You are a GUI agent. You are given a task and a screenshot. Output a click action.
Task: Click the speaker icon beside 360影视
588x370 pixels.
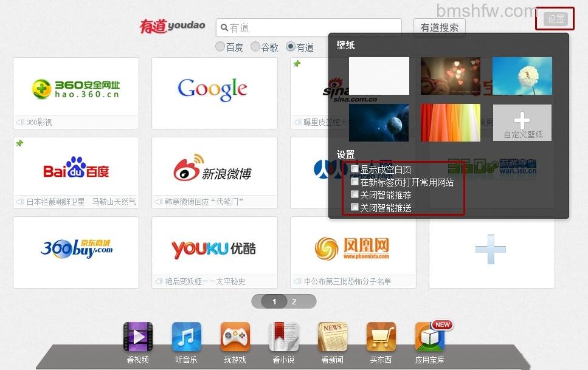click(x=20, y=122)
